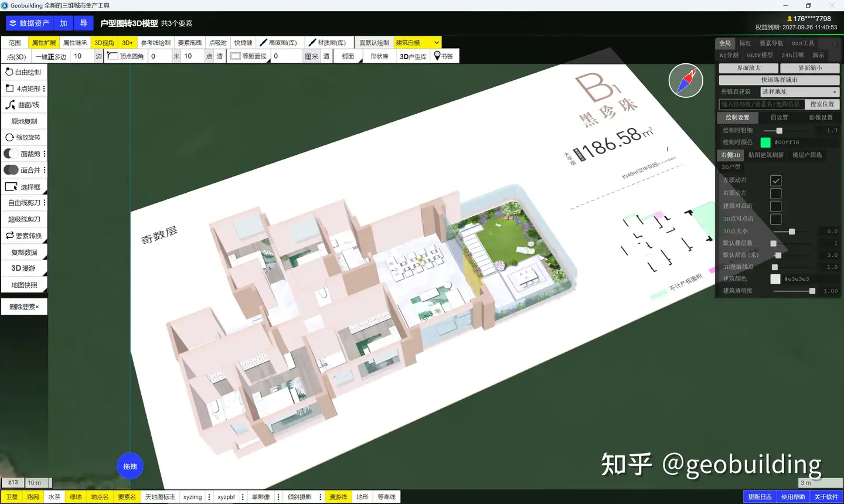
Task: Enable the 右联动左 checkbox
Action: (775, 193)
